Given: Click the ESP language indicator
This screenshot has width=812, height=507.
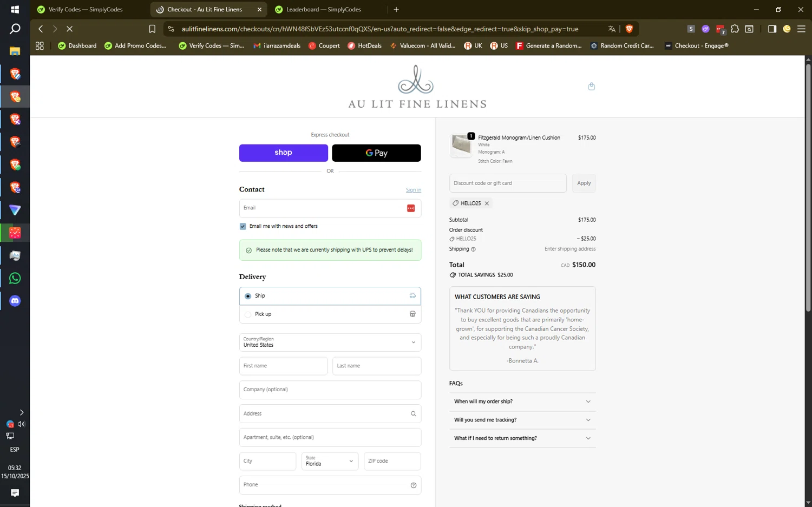Looking at the screenshot, I should (15, 450).
